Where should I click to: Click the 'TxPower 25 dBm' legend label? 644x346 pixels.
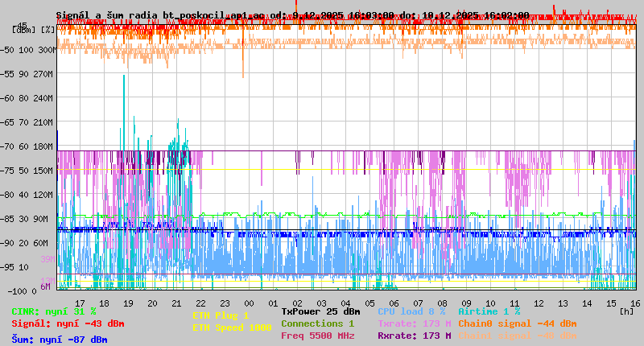320,311
